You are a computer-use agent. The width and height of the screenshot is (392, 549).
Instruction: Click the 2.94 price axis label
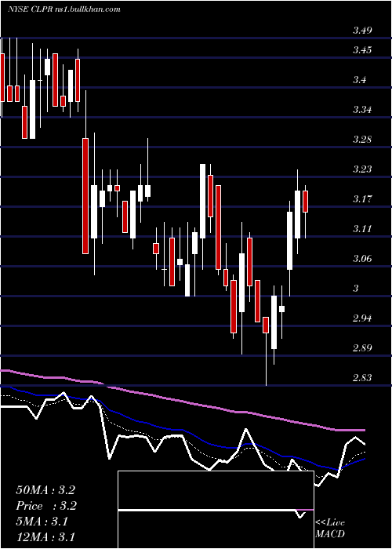point(362,318)
